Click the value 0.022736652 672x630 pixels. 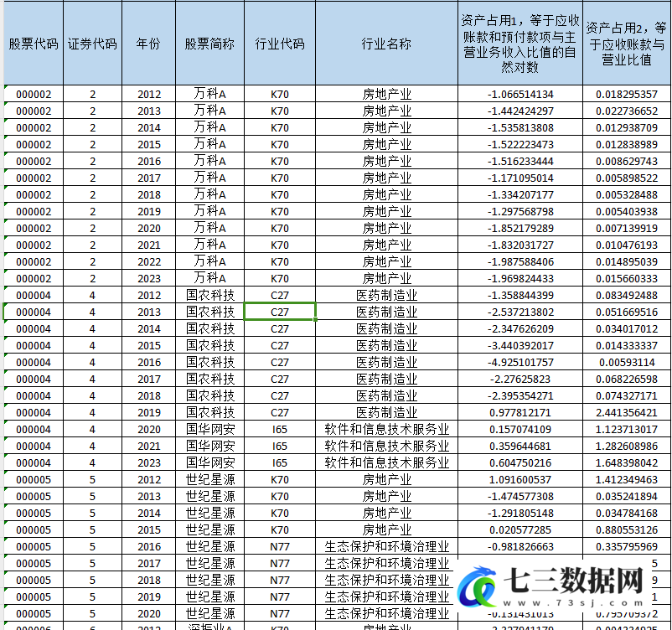click(627, 111)
